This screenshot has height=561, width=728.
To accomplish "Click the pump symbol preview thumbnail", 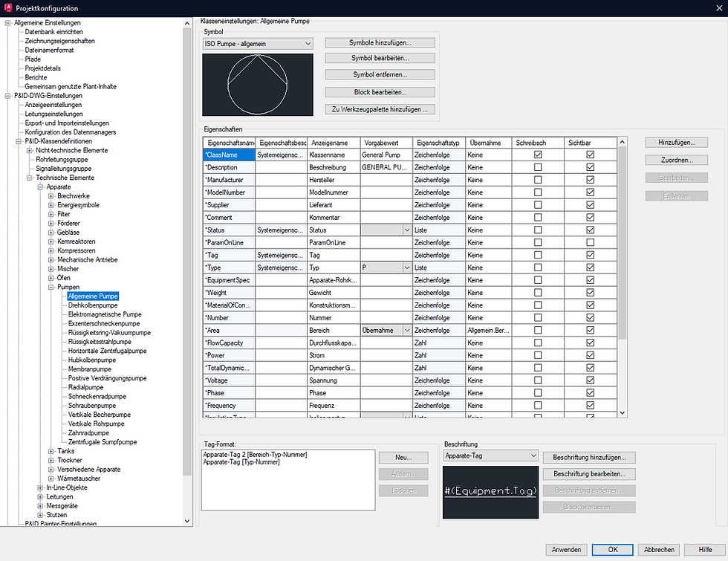I will pyautogui.click(x=258, y=85).
